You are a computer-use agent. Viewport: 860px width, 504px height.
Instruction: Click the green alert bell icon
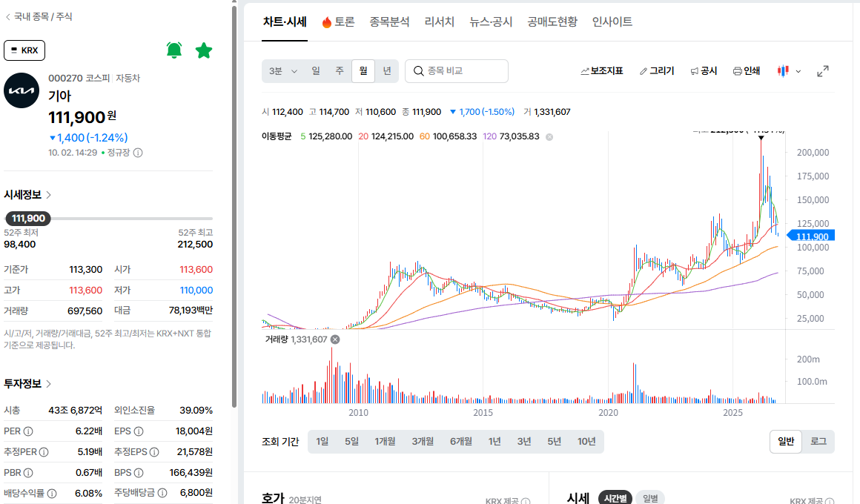(174, 50)
